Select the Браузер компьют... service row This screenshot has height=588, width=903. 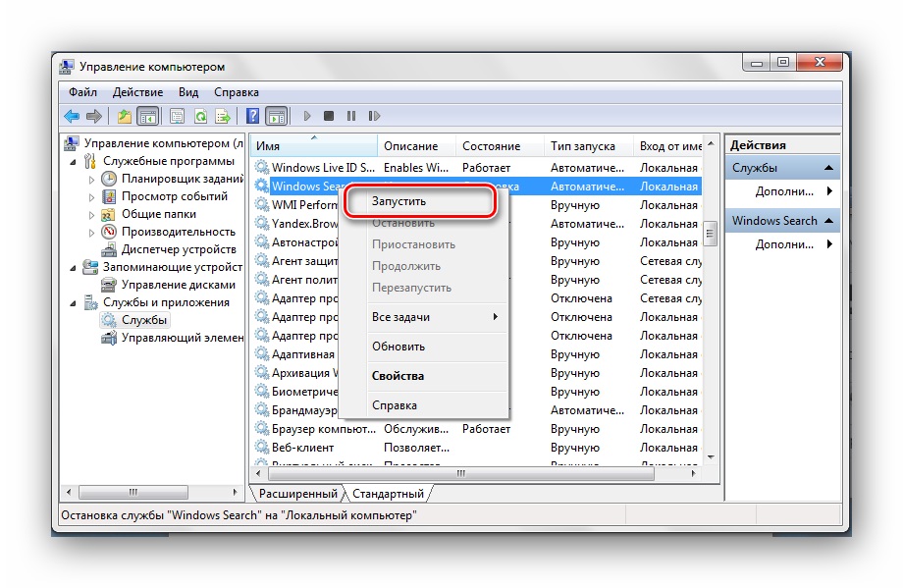[x=478, y=429]
